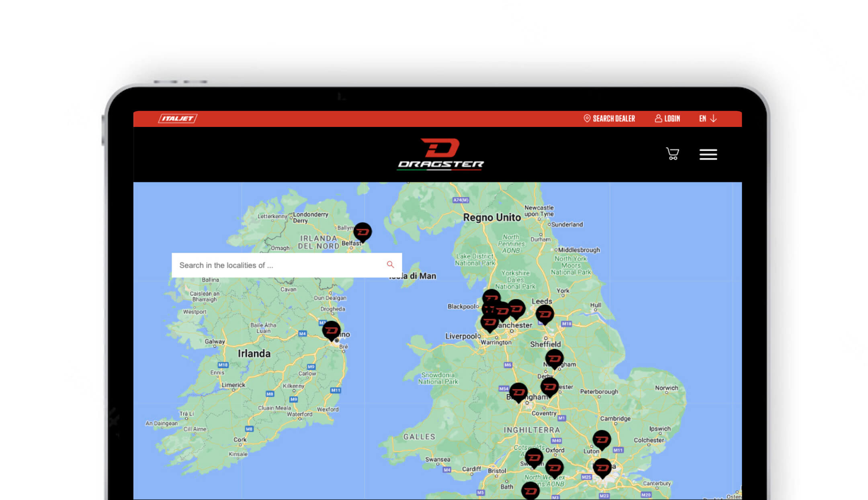Select the dealer marker near Leicester
The width and height of the screenshot is (868, 500).
point(549,387)
